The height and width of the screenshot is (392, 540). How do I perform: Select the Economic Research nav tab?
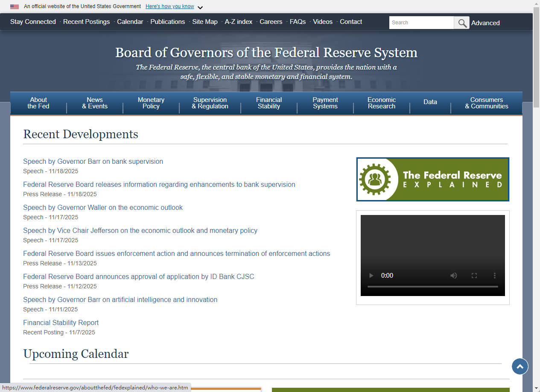click(381, 103)
